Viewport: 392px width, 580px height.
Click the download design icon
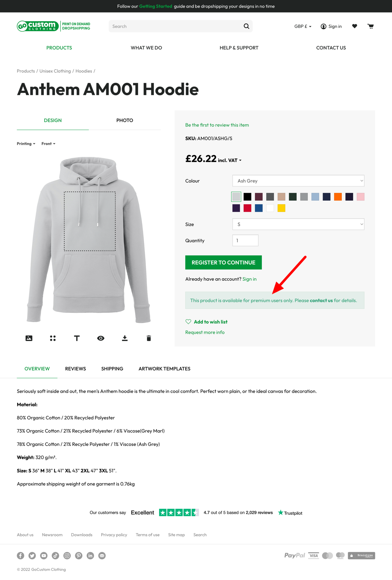[125, 338]
